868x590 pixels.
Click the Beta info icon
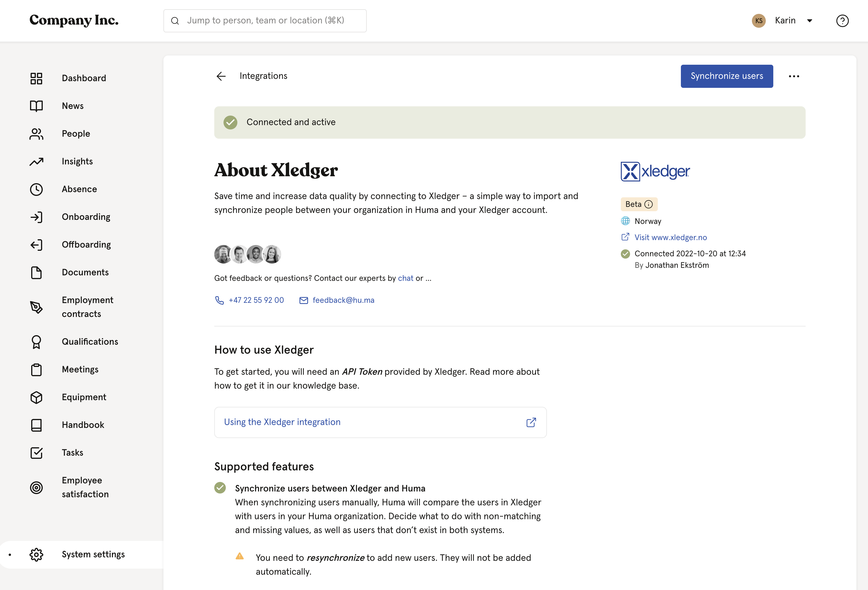(x=649, y=204)
